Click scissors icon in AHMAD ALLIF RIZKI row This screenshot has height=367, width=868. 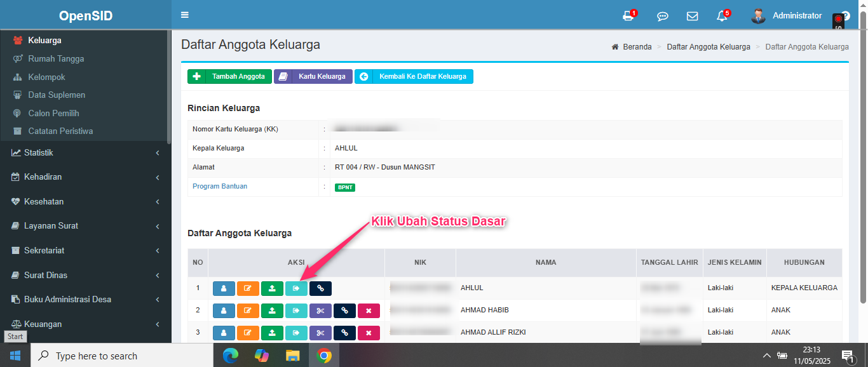pos(320,333)
